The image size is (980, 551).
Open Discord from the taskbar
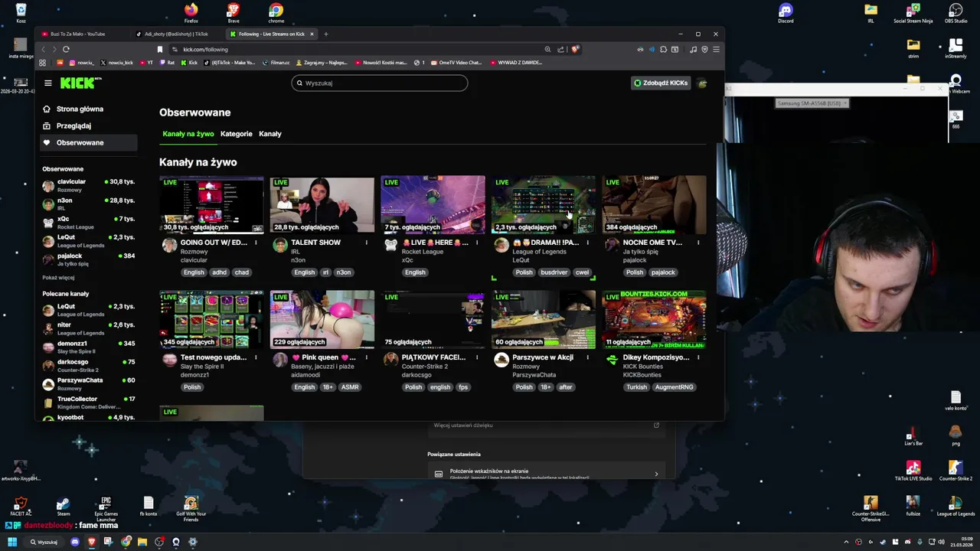tap(75, 542)
